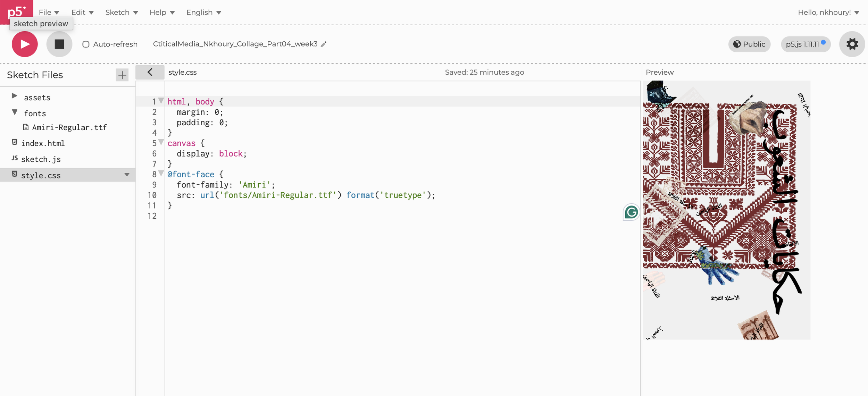Run the sketch with the play button
Viewport: 868px width, 396px height.
tap(25, 44)
